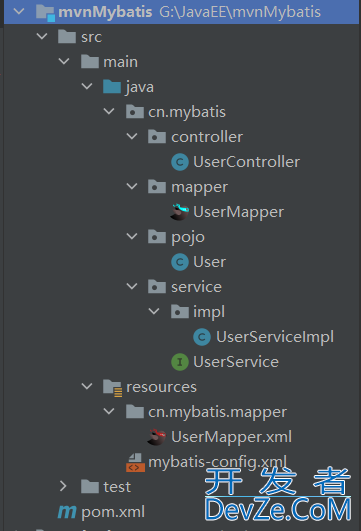The image size is (361, 531).
Task: Open the UserMapper interface
Action: pyautogui.click(x=238, y=212)
